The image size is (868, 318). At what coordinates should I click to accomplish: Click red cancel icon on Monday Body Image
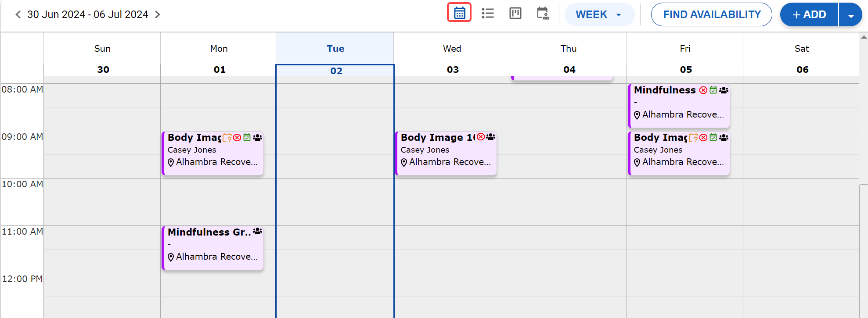pos(237,138)
